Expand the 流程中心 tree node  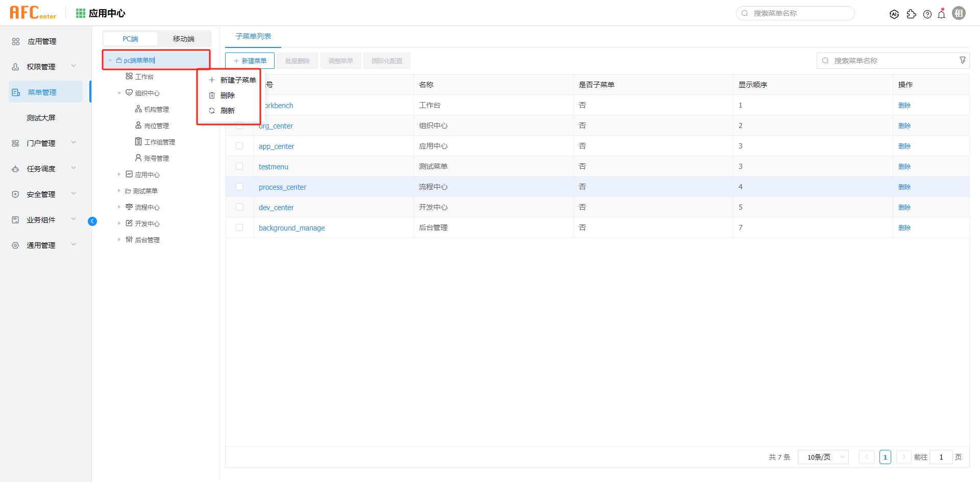[120, 207]
